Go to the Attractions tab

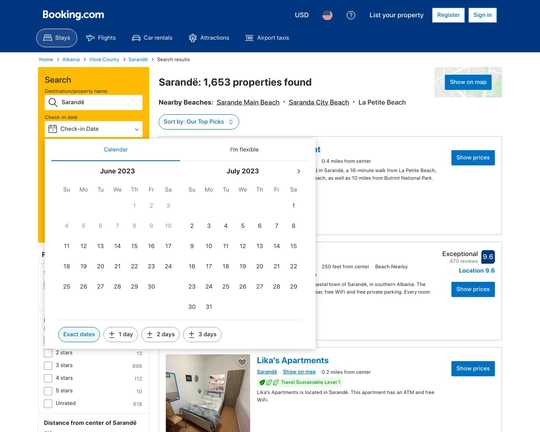[x=209, y=38]
